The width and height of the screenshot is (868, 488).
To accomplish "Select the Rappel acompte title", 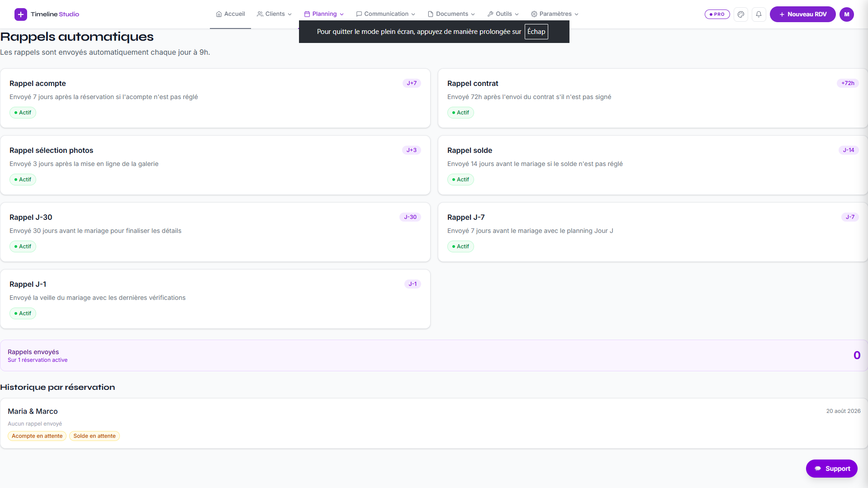I will pos(38,84).
